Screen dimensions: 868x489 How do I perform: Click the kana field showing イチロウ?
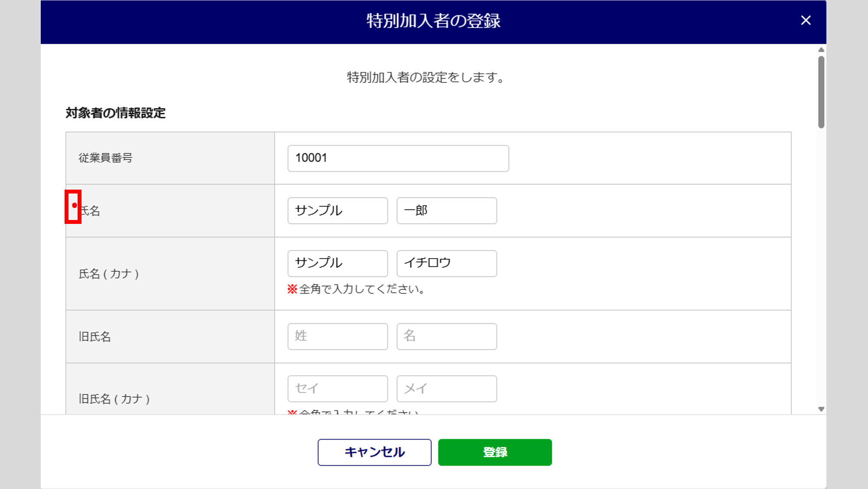[x=446, y=263]
